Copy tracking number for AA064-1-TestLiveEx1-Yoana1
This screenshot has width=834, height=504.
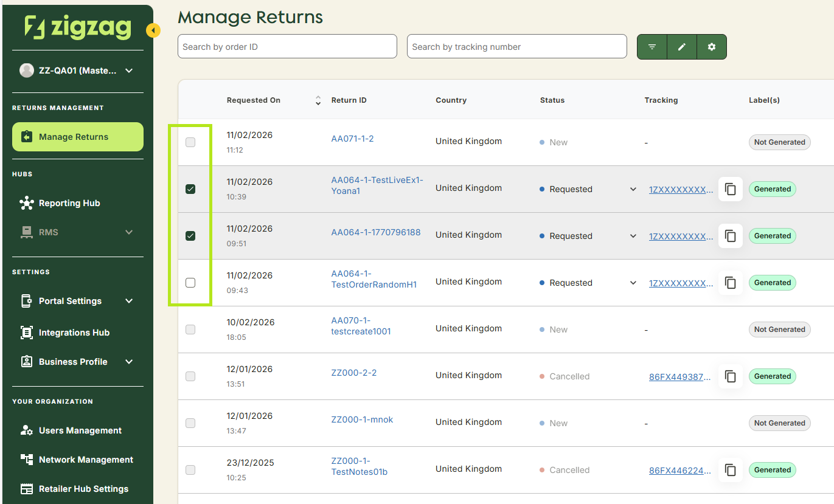tap(731, 189)
